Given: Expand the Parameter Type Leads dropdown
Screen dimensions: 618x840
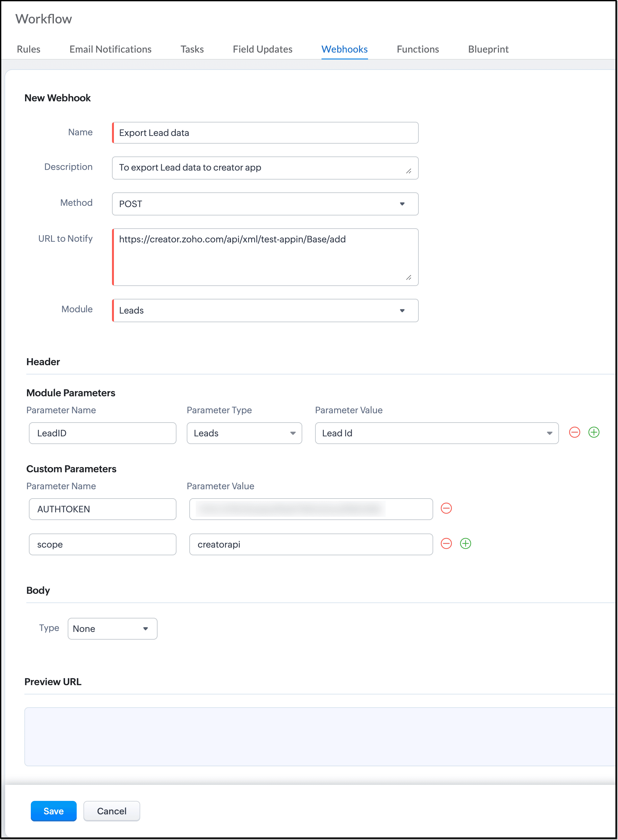Looking at the screenshot, I should click(244, 433).
